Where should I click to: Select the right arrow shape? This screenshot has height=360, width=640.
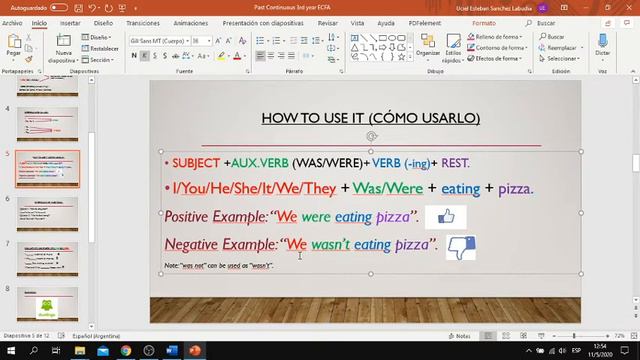[382, 47]
